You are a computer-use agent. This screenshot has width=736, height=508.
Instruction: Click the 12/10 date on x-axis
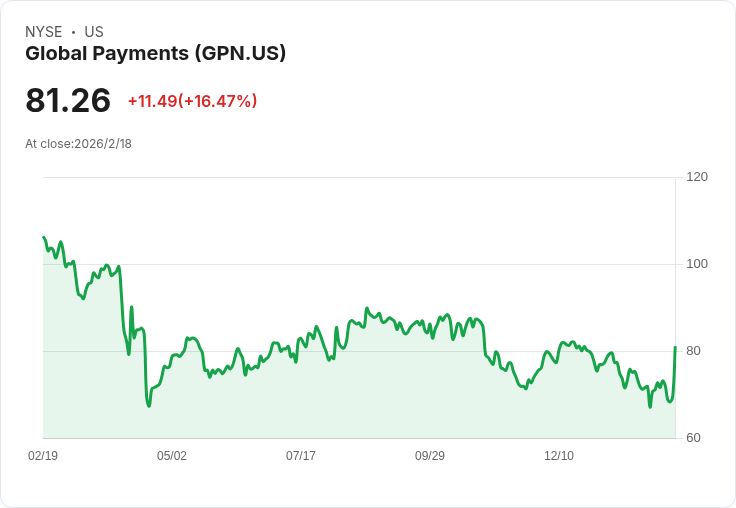[559, 456]
